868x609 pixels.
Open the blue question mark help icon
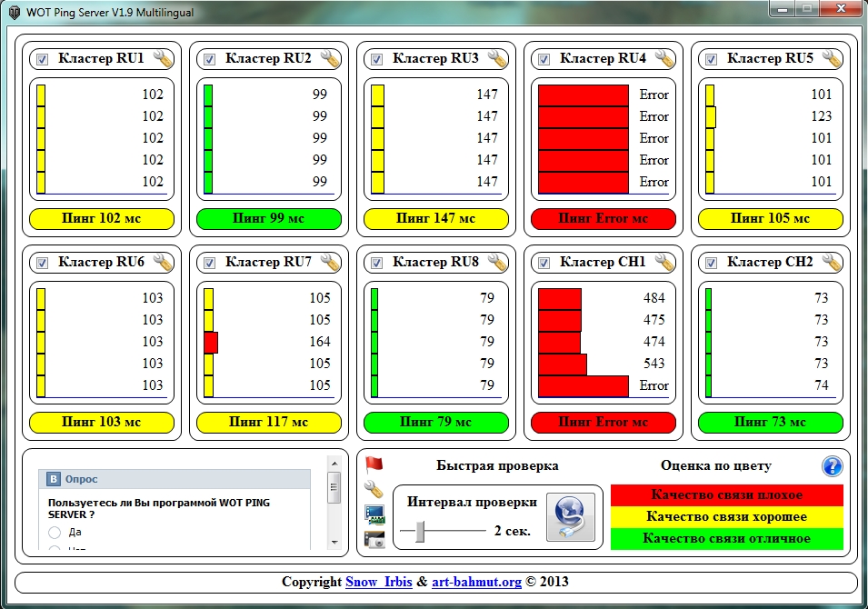[x=832, y=466]
